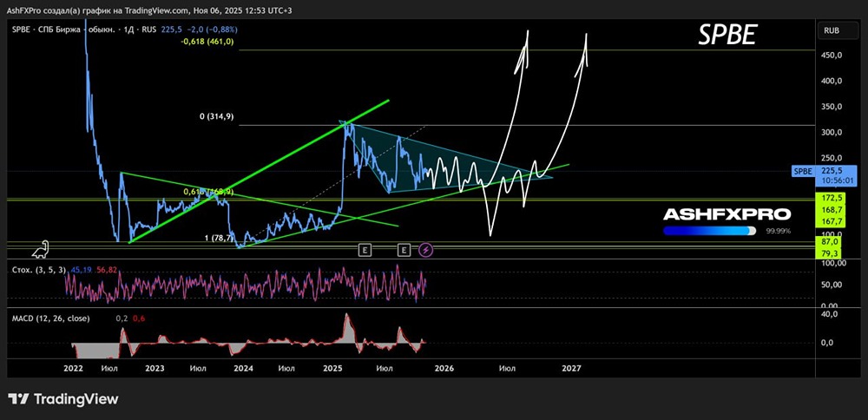Click the Stochastic value 56,82
This screenshot has width=868, height=420.
coord(108,270)
